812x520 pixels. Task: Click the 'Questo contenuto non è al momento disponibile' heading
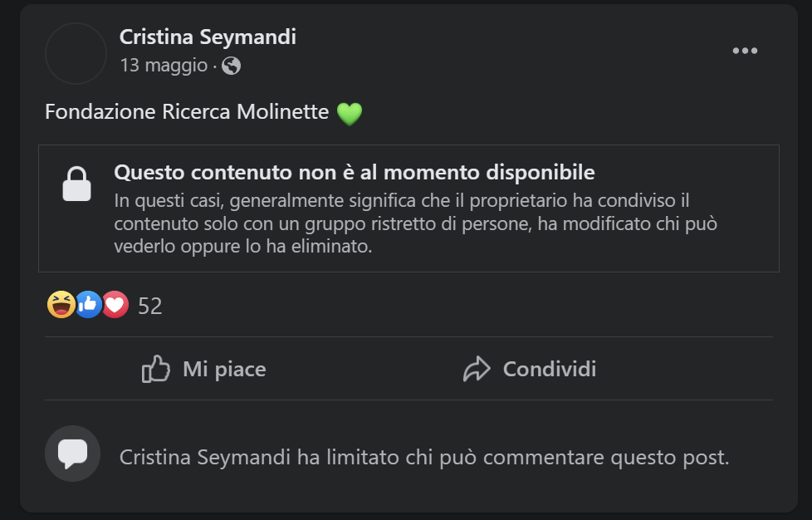[355, 173]
